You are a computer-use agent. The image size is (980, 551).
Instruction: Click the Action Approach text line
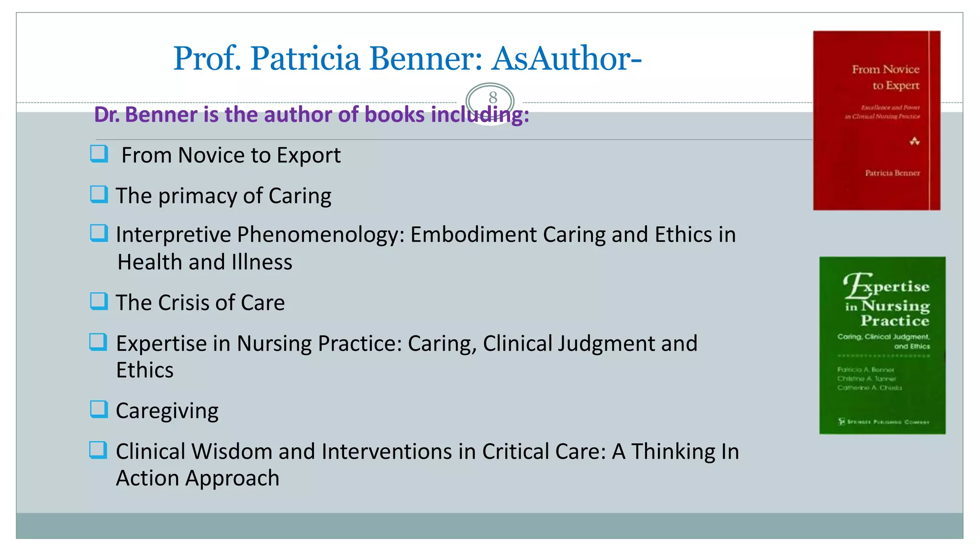click(x=198, y=478)
